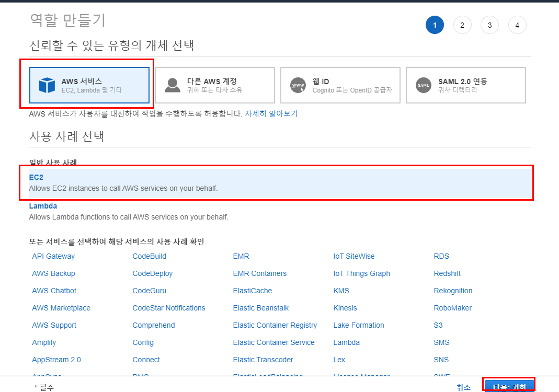Open Elastic Transcoder service

click(x=263, y=360)
